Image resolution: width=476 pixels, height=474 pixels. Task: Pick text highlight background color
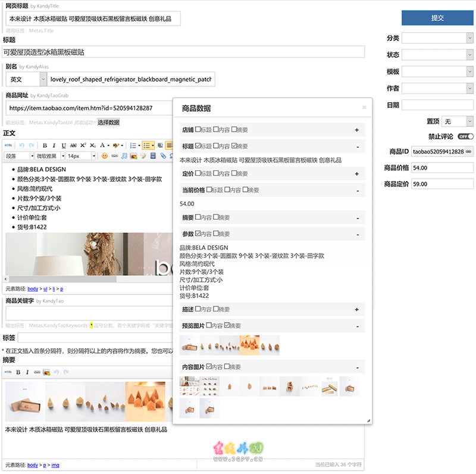116,145
